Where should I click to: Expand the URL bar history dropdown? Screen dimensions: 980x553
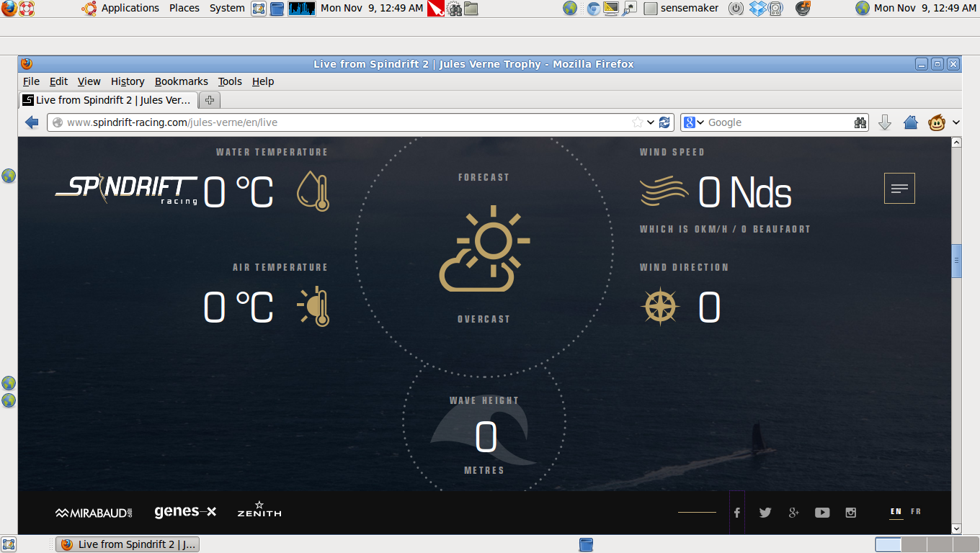[651, 122]
